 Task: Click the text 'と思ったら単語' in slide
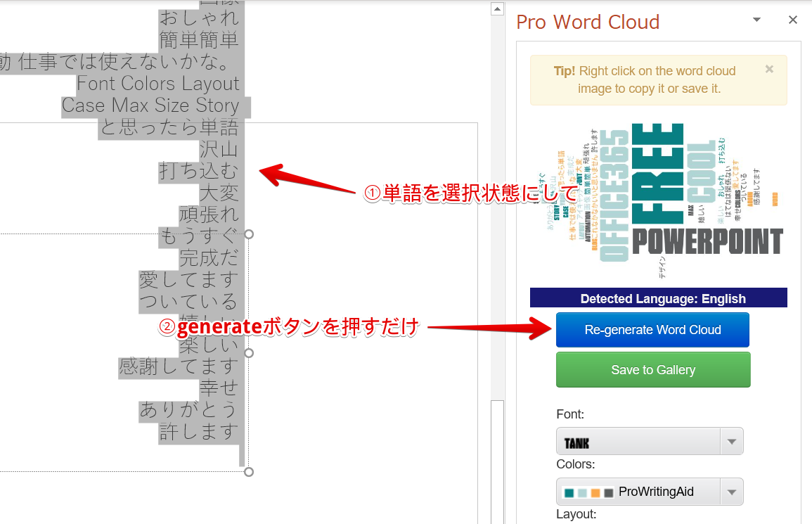point(169,127)
